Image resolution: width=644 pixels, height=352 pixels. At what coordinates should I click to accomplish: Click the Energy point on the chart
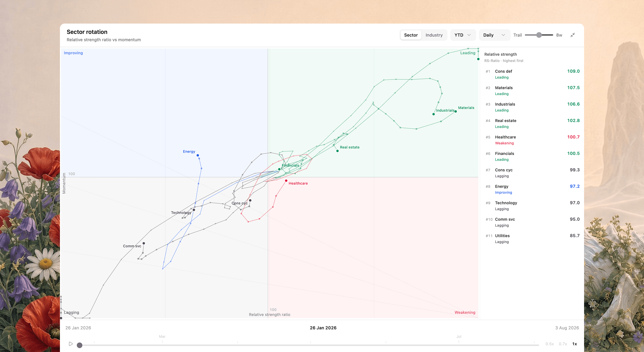click(198, 155)
